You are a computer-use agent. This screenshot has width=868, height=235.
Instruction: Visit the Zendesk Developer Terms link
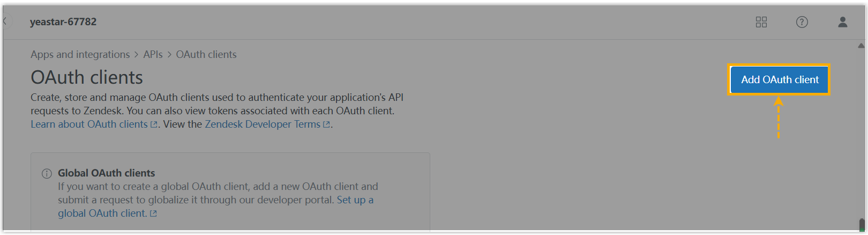pos(263,124)
